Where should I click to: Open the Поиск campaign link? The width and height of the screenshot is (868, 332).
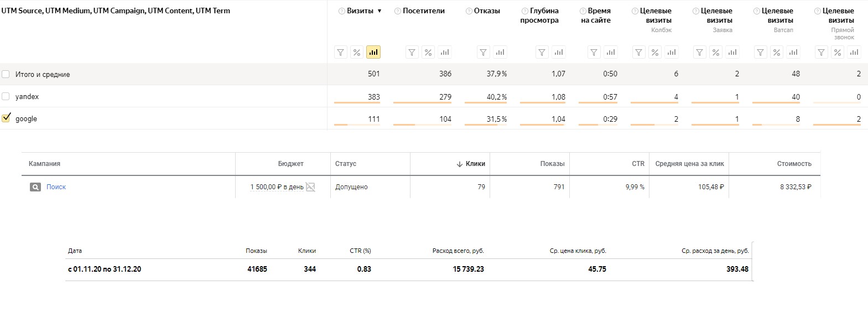(56, 187)
